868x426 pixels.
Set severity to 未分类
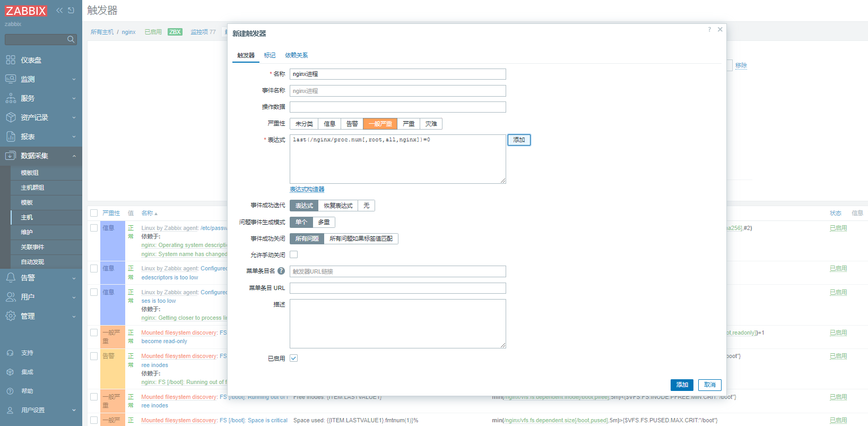click(304, 124)
